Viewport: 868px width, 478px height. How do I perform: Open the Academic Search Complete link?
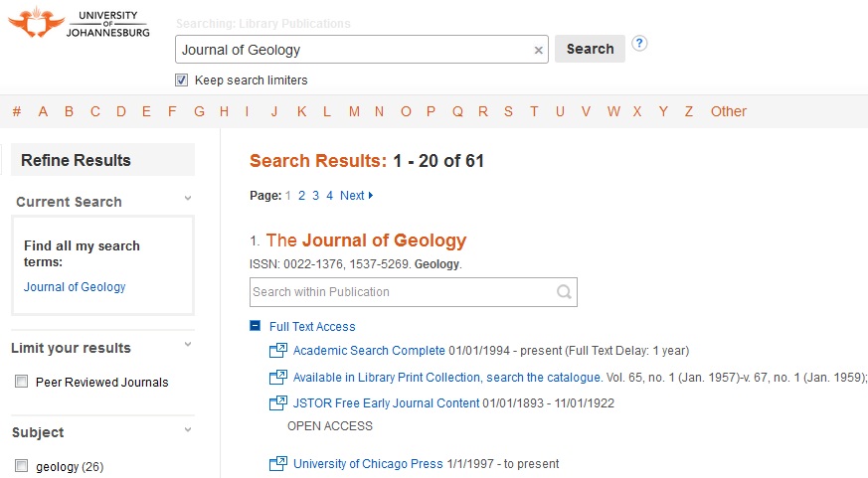click(x=369, y=350)
